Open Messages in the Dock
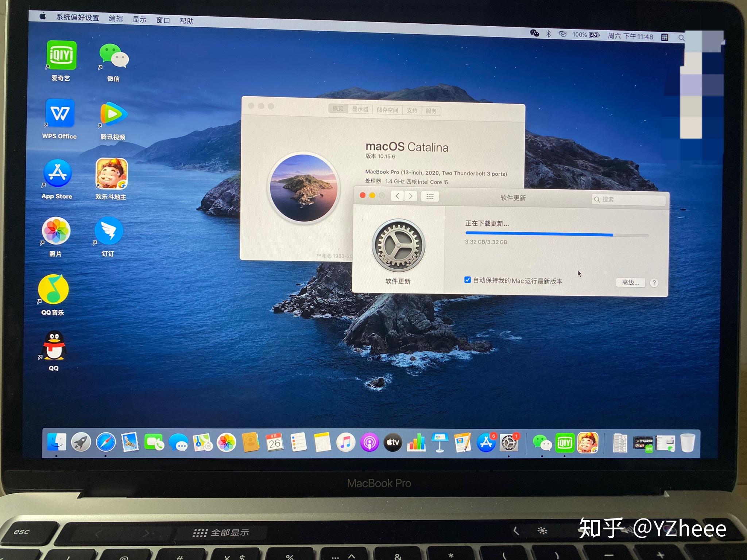Image resolution: width=747 pixels, height=560 pixels. tap(178, 443)
